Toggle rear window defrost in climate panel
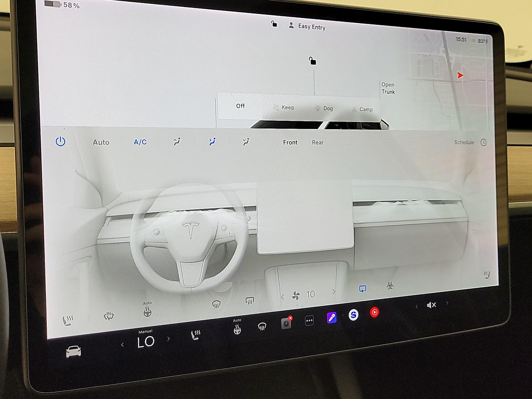The height and width of the screenshot is (399, 532). coord(250,301)
